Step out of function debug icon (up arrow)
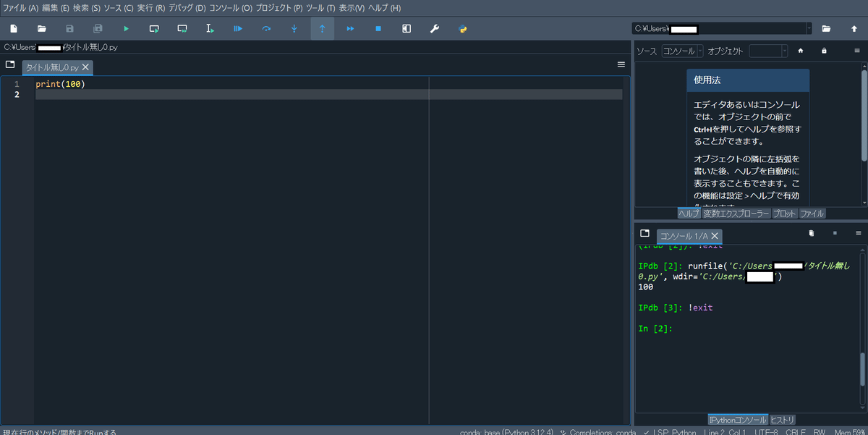The width and height of the screenshot is (868, 435). coord(322,29)
